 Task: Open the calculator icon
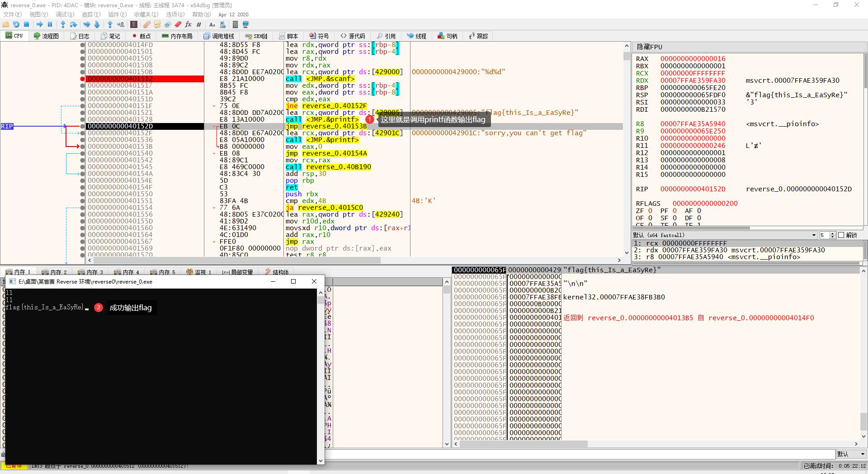[235, 24]
